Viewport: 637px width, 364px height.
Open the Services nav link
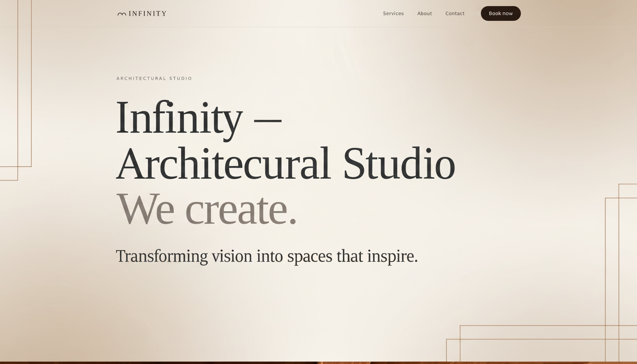393,13
